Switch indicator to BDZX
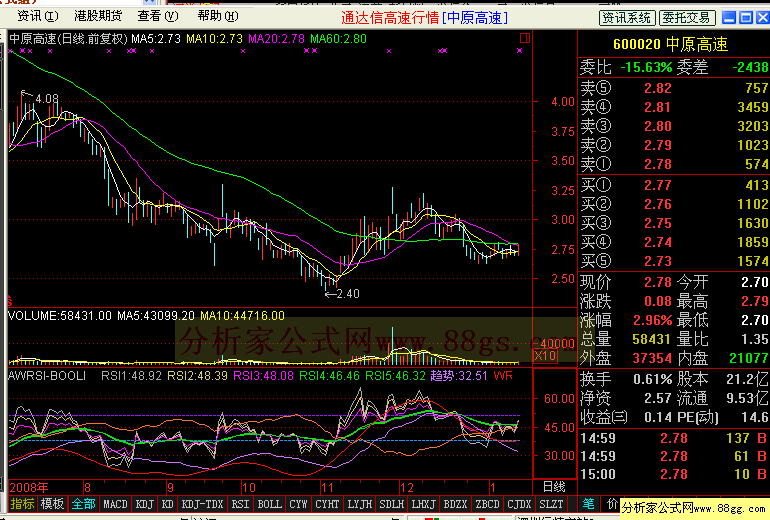The height and width of the screenshot is (520, 770). point(455,504)
